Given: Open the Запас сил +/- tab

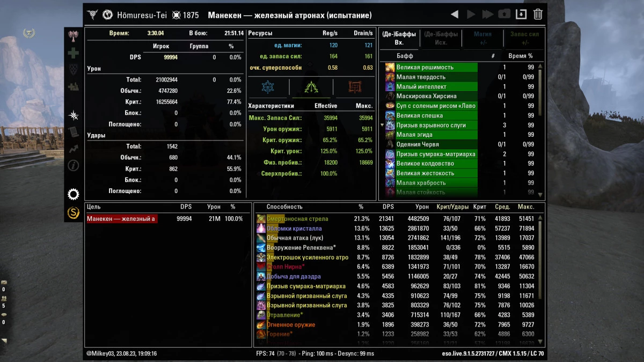Looking at the screenshot, I should coord(524,38).
